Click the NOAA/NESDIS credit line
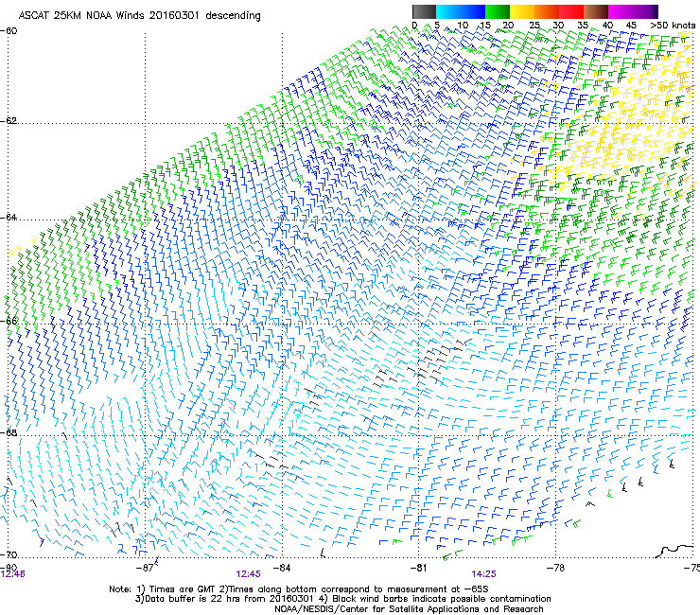The width and height of the screenshot is (700, 615). [x=409, y=609]
